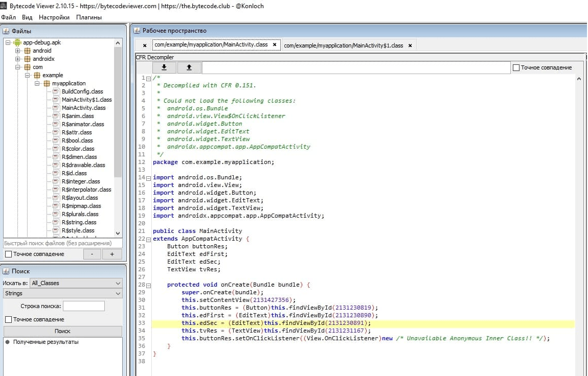The image size is (588, 376).
Task: Click the android package icon
Action: (x=28, y=51)
